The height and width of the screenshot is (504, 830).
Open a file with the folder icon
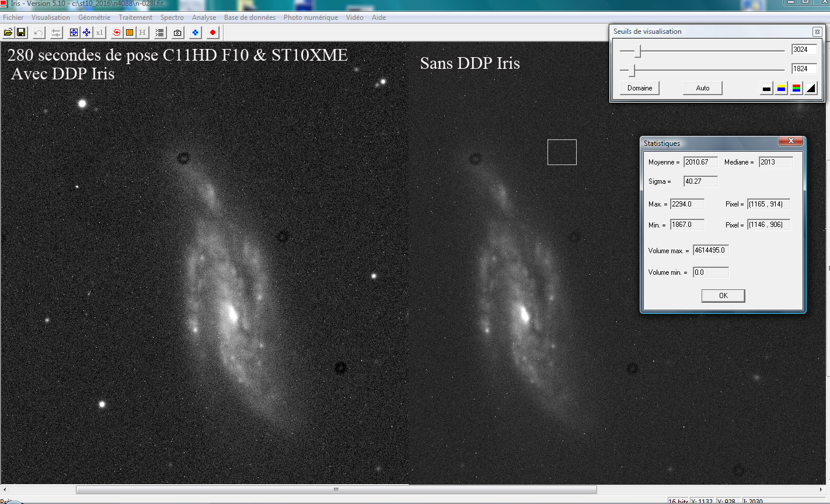coord(8,33)
